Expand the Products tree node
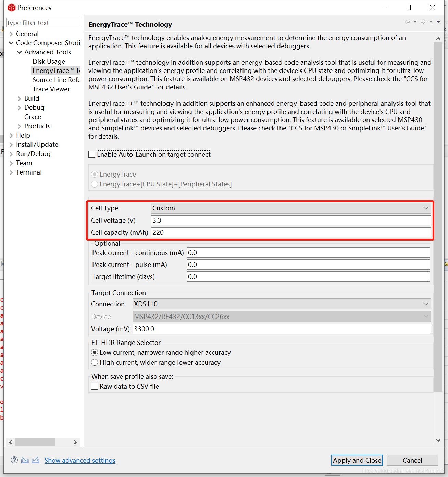This screenshot has height=477, width=448. point(20,126)
